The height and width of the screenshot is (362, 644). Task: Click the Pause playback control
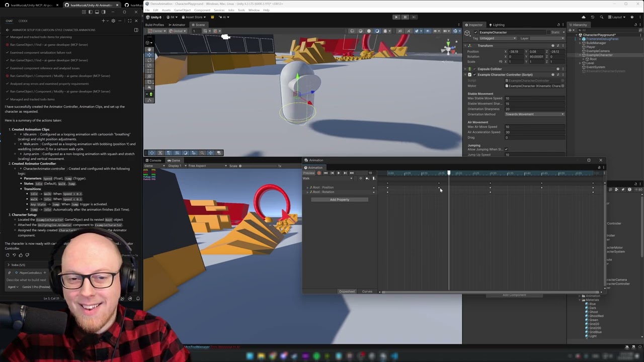click(x=405, y=17)
